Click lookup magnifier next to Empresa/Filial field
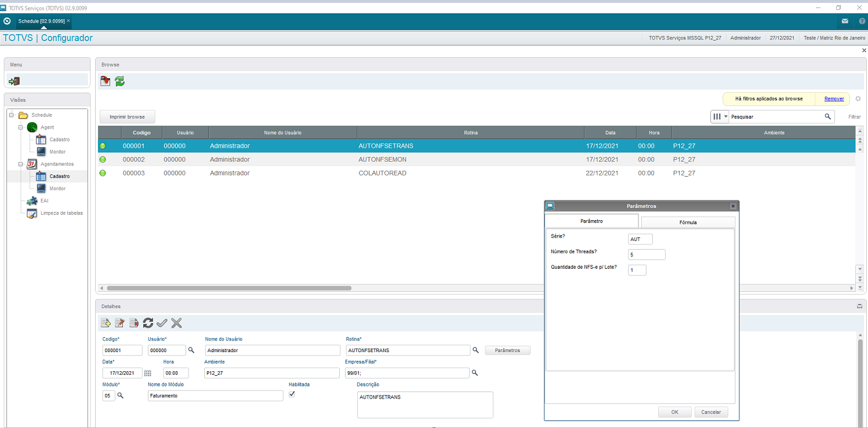 [x=474, y=372]
